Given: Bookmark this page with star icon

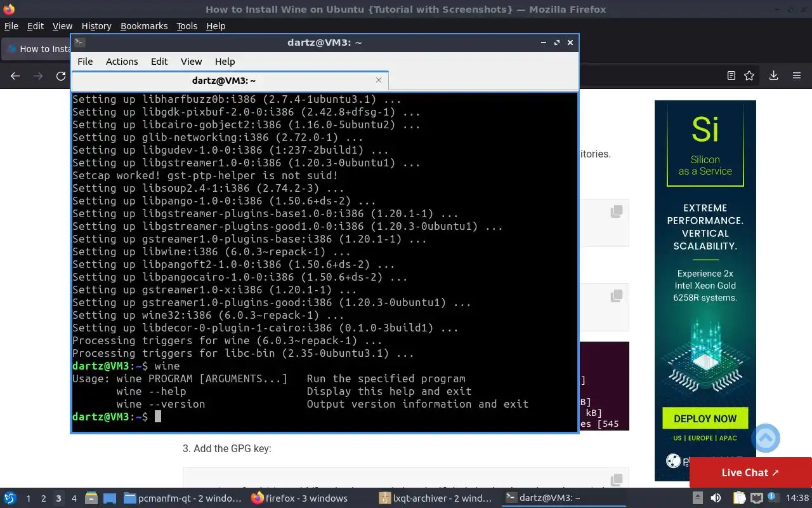Looking at the screenshot, I should point(749,76).
